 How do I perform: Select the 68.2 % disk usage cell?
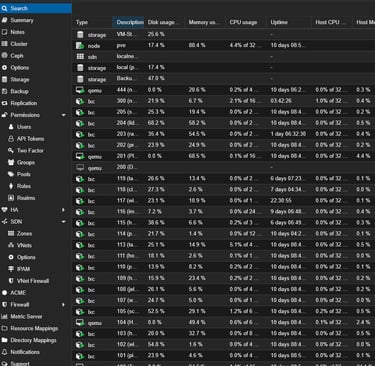point(156,123)
